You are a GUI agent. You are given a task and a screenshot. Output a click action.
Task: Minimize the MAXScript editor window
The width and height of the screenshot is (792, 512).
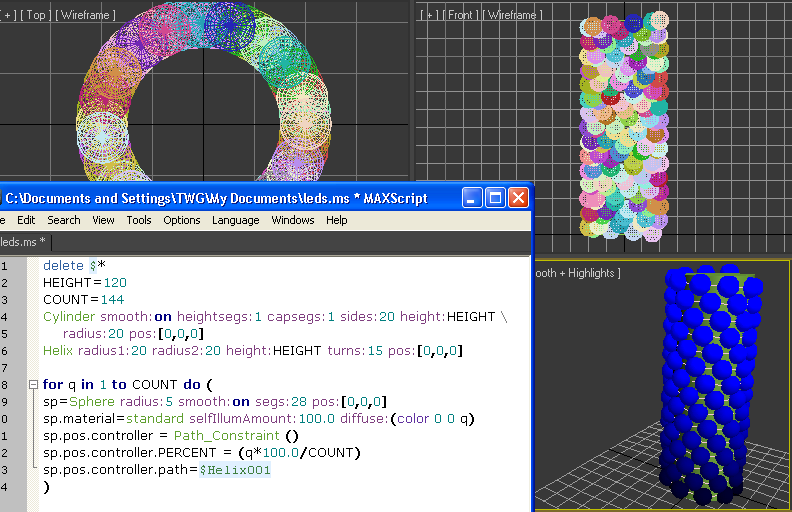(x=471, y=197)
